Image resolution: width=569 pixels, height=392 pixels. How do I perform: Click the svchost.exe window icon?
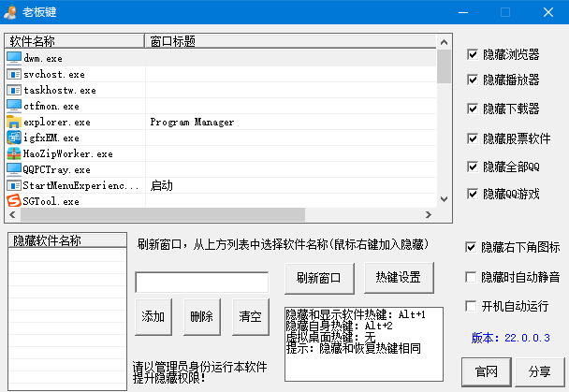pos(14,74)
